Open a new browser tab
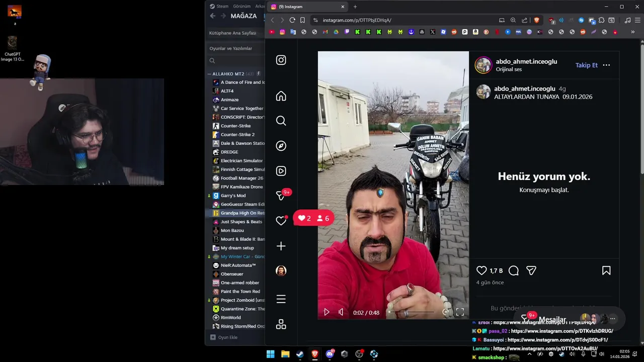This screenshot has width=644, height=362. 355,7
